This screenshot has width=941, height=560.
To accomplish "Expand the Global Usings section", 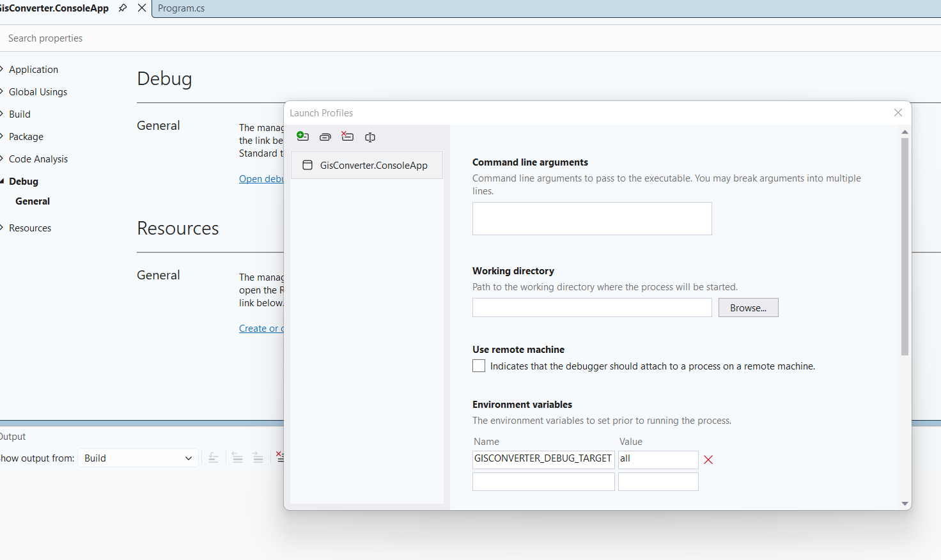I will tap(3, 91).
